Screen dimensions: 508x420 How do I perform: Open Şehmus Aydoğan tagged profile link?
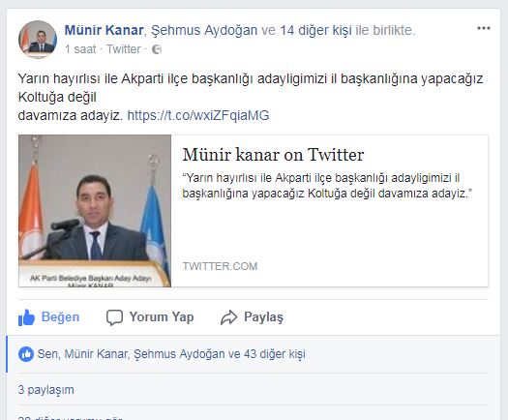click(204, 30)
